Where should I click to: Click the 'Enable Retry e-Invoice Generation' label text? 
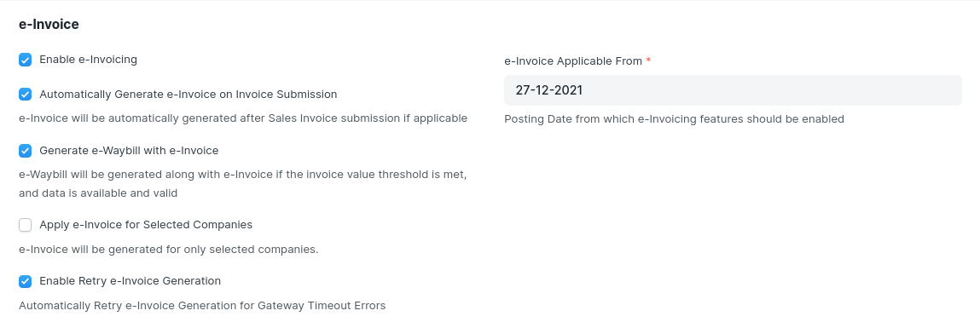point(130,280)
